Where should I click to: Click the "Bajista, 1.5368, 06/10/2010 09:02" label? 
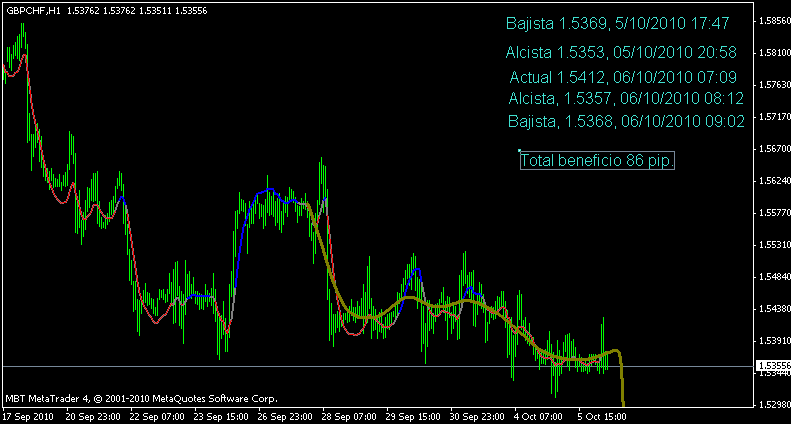coord(626,122)
